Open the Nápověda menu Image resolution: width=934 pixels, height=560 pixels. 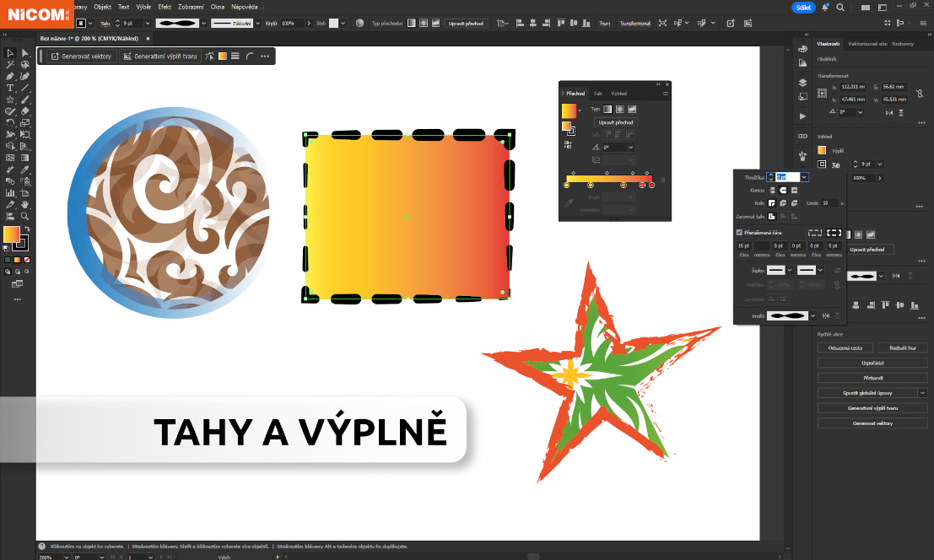(x=244, y=7)
